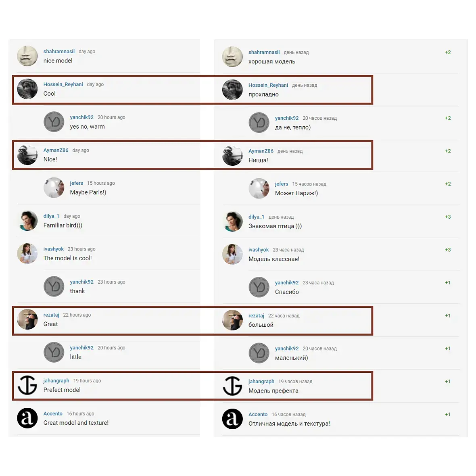Viewport: 476px width, 476px height.
Task: Click yanchik92's avatar next to the "Спасибо" reply
Action: pos(259,287)
